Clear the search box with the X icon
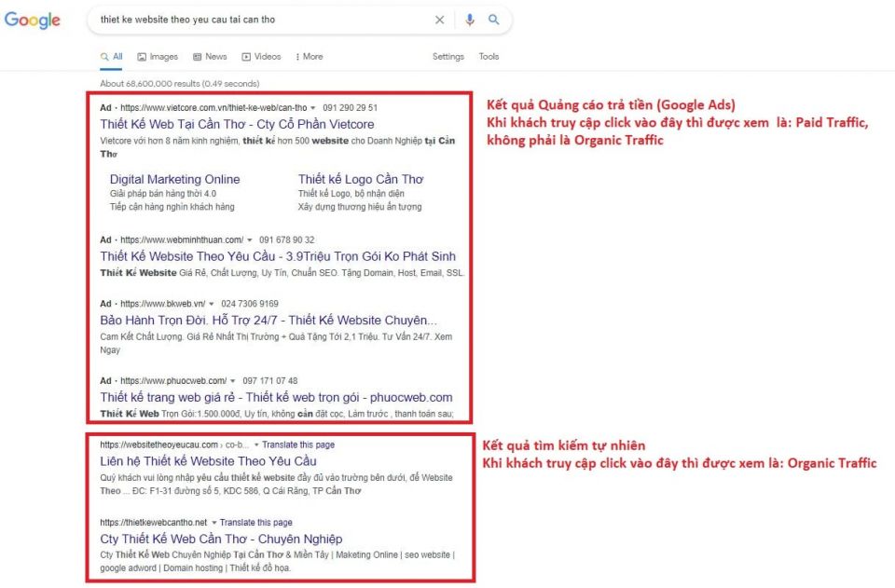The height and width of the screenshot is (588, 895). (440, 20)
